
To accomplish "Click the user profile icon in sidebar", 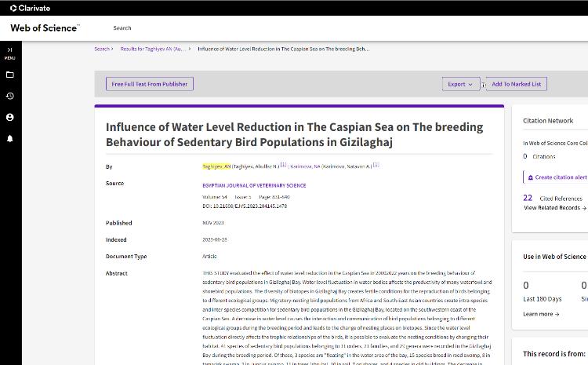I will pos(10,117).
